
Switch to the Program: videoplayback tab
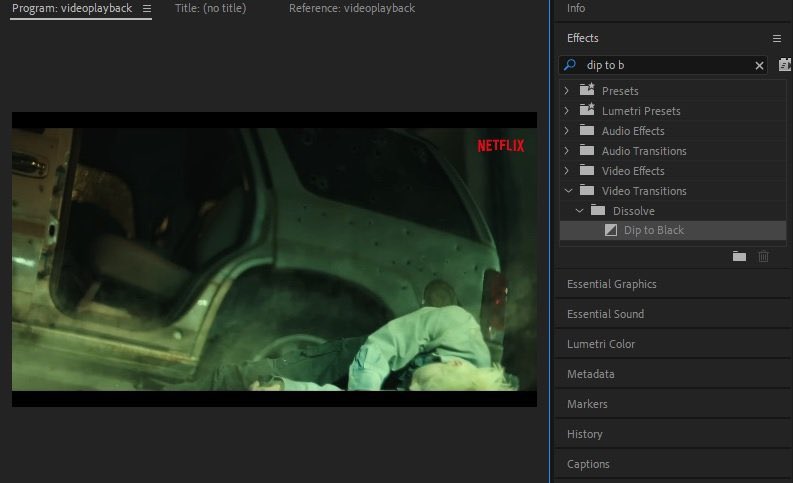coord(72,9)
